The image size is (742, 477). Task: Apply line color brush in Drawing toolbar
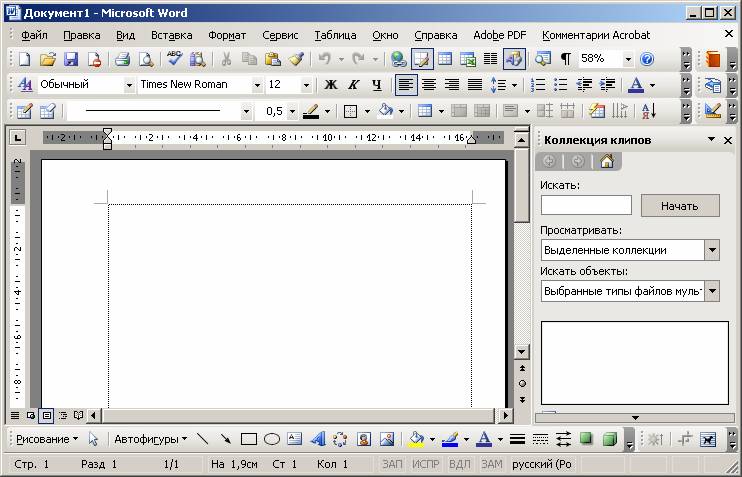coord(450,440)
